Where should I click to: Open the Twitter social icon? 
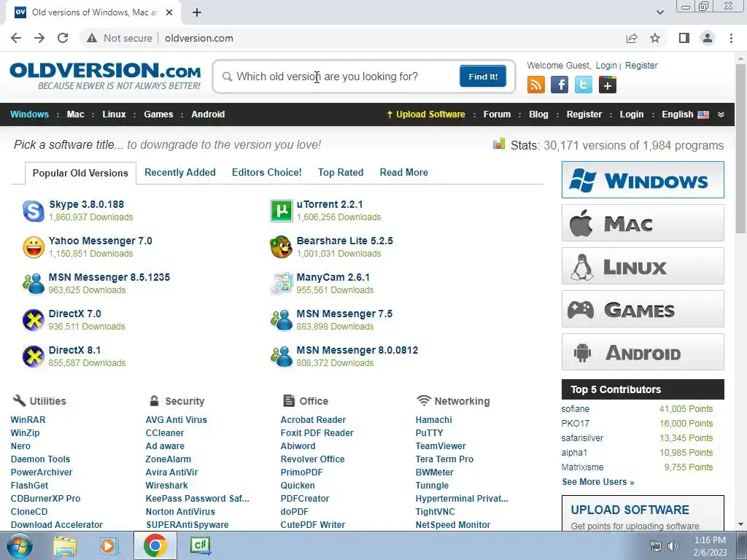pyautogui.click(x=583, y=85)
